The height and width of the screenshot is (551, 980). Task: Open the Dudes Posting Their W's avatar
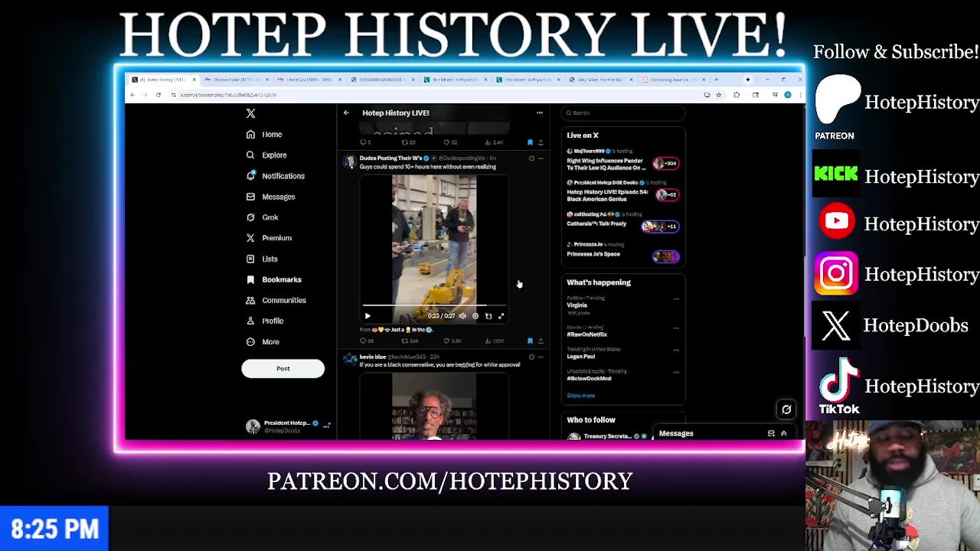350,161
